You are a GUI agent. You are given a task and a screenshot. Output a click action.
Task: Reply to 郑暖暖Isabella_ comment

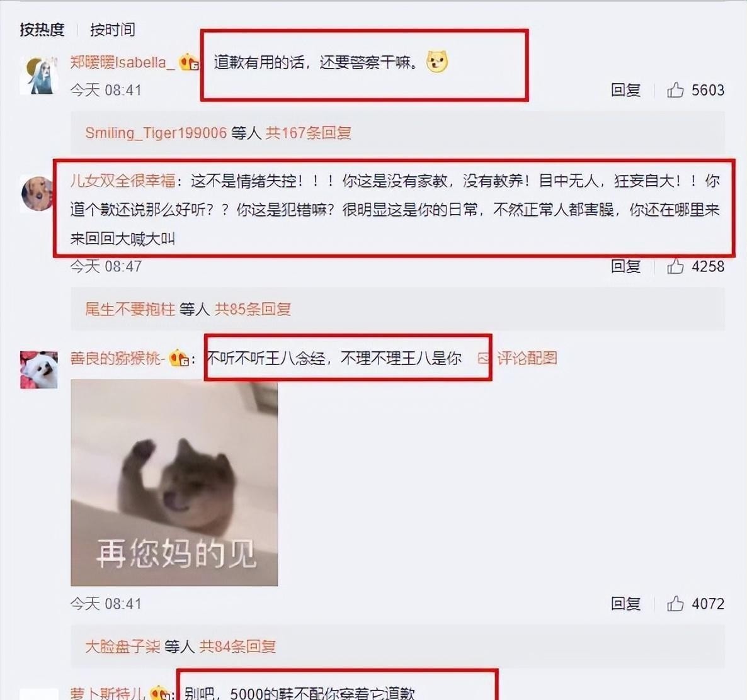625,90
